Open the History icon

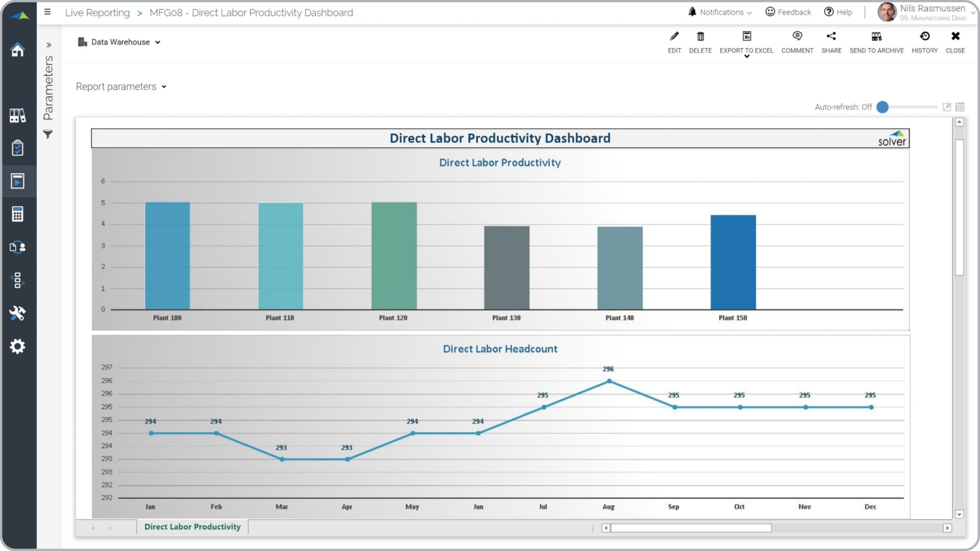coord(924,37)
